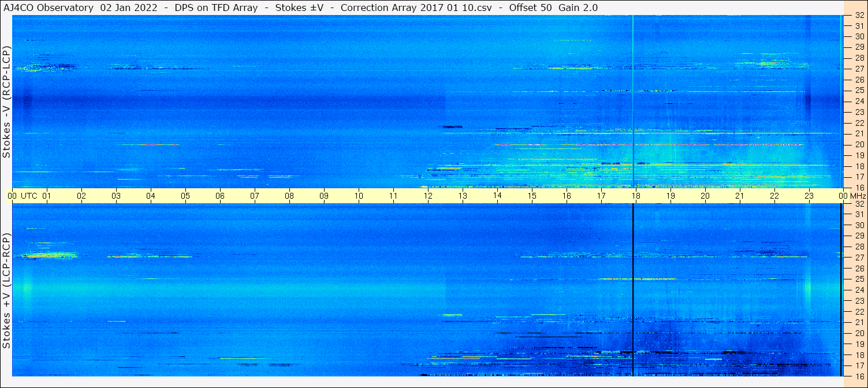Screen dimensions: 868x388
Task: Click 18 MHz tick of Stokes -V panel
Action: point(859,166)
